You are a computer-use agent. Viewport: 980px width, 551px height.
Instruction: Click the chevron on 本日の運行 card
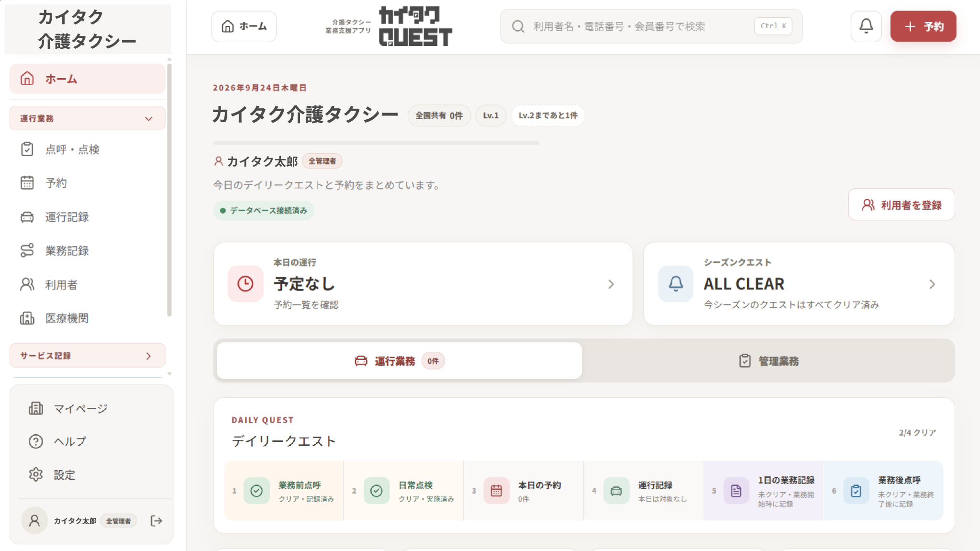point(611,284)
